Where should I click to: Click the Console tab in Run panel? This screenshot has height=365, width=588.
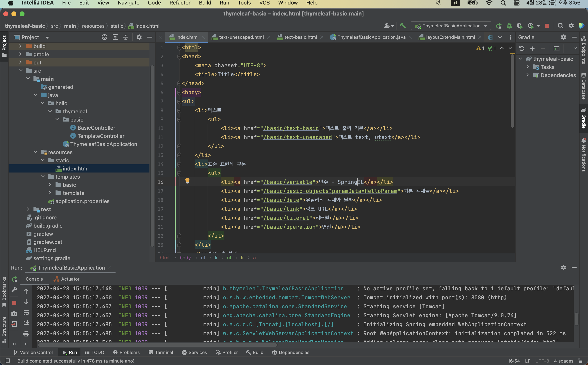(x=34, y=278)
